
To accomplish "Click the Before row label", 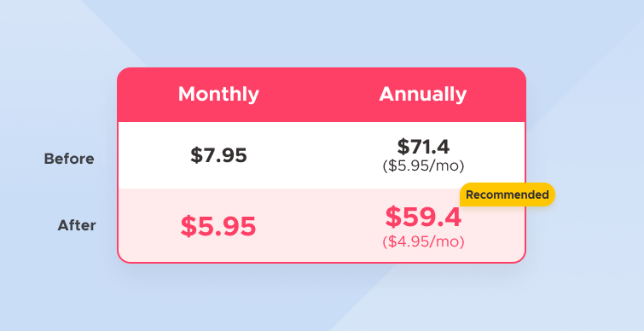I will tap(69, 159).
